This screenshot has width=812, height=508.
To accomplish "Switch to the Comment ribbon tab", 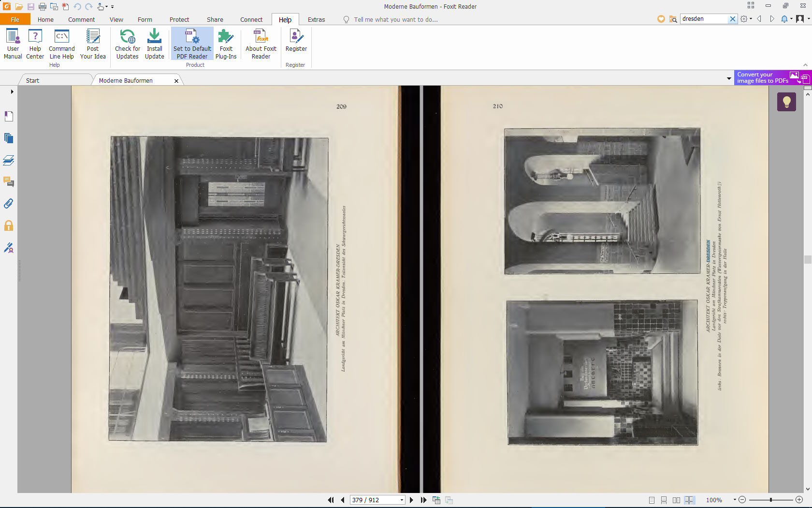I will click(x=81, y=19).
